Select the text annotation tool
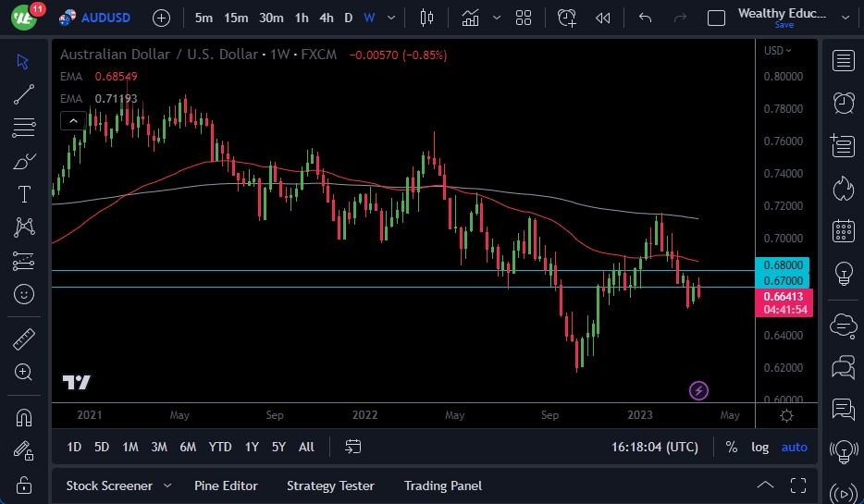This screenshot has height=504, width=864. click(24, 194)
